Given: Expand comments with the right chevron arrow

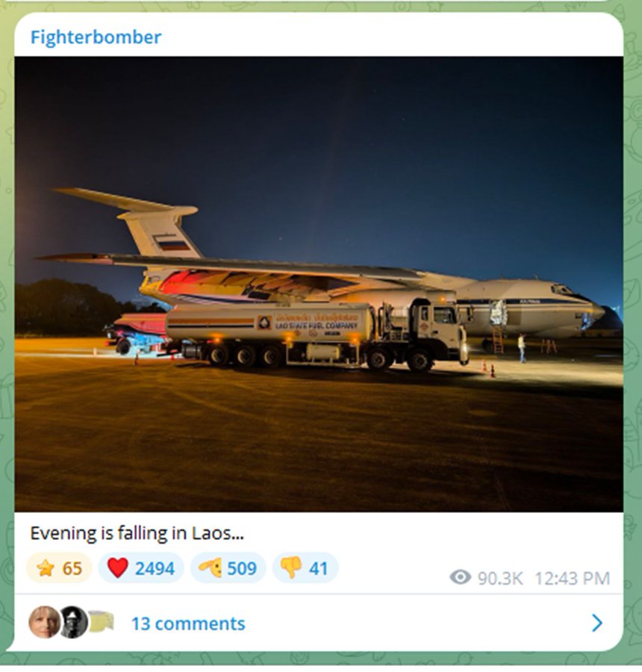Looking at the screenshot, I should click(597, 623).
